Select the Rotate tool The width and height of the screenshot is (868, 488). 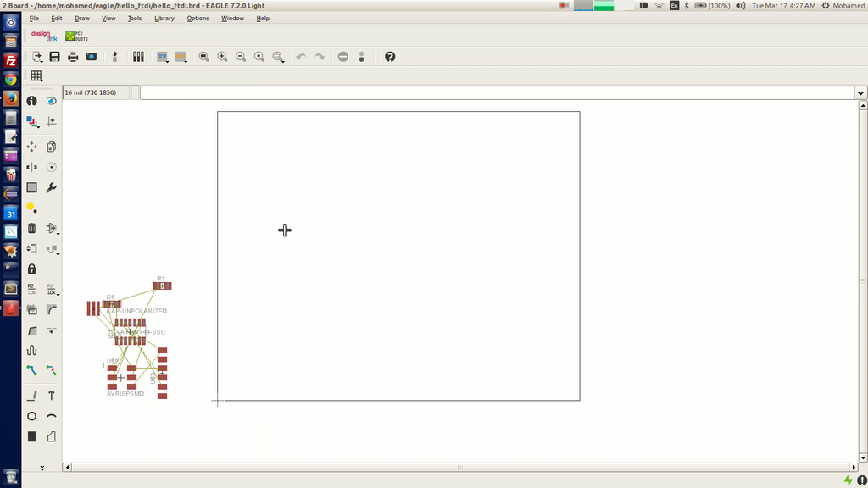(52, 167)
